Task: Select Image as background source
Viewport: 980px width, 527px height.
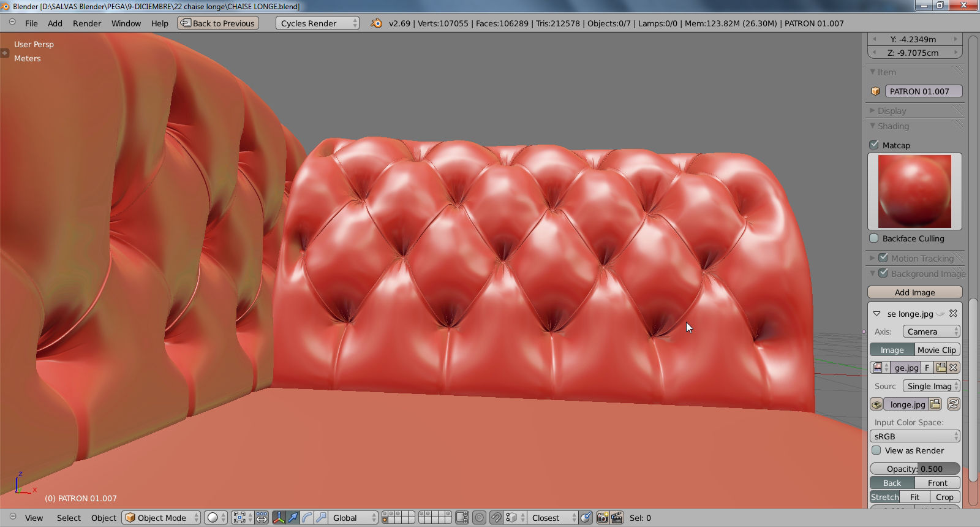Action: coord(892,350)
